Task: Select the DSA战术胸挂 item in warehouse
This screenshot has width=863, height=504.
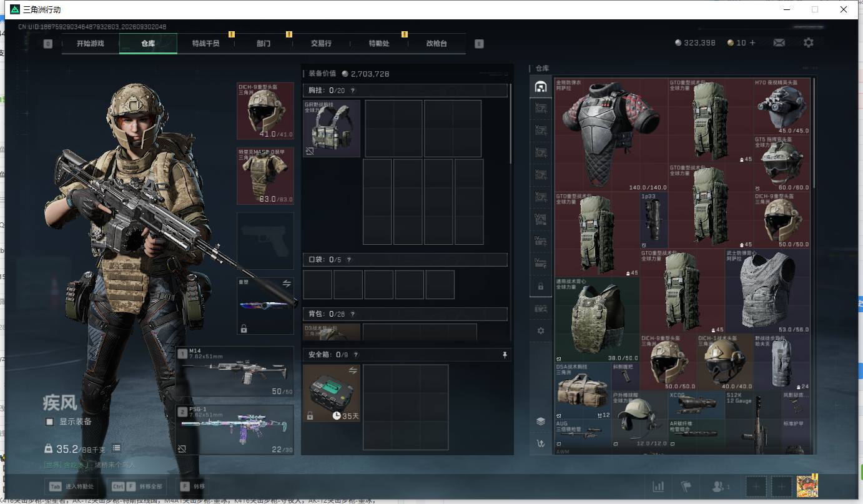Action: pos(583,391)
